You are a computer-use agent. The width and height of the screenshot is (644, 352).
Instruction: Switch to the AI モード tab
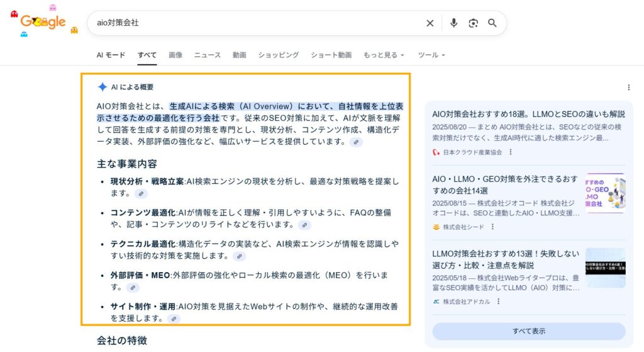coord(111,55)
